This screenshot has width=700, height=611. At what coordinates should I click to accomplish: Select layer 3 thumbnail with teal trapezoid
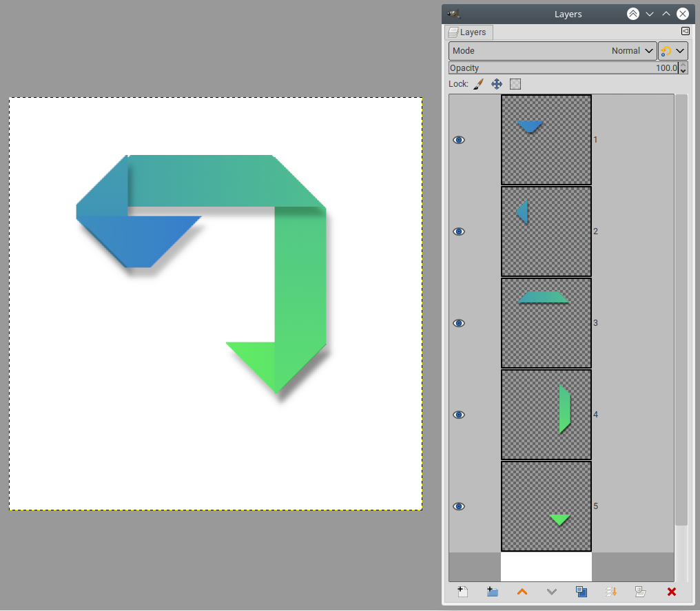coord(546,322)
